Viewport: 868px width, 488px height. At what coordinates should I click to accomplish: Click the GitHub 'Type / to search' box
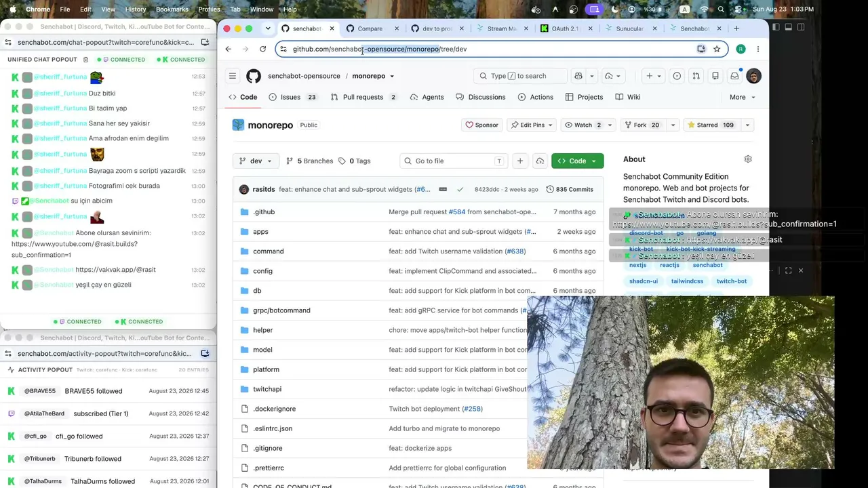(x=521, y=76)
